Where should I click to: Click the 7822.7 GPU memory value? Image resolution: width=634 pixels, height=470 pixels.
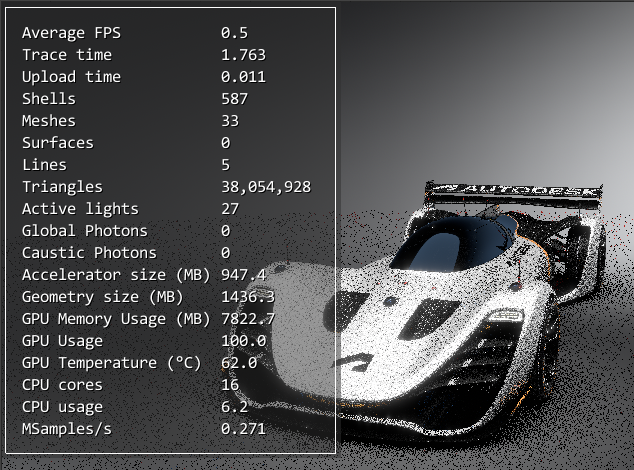(x=248, y=319)
